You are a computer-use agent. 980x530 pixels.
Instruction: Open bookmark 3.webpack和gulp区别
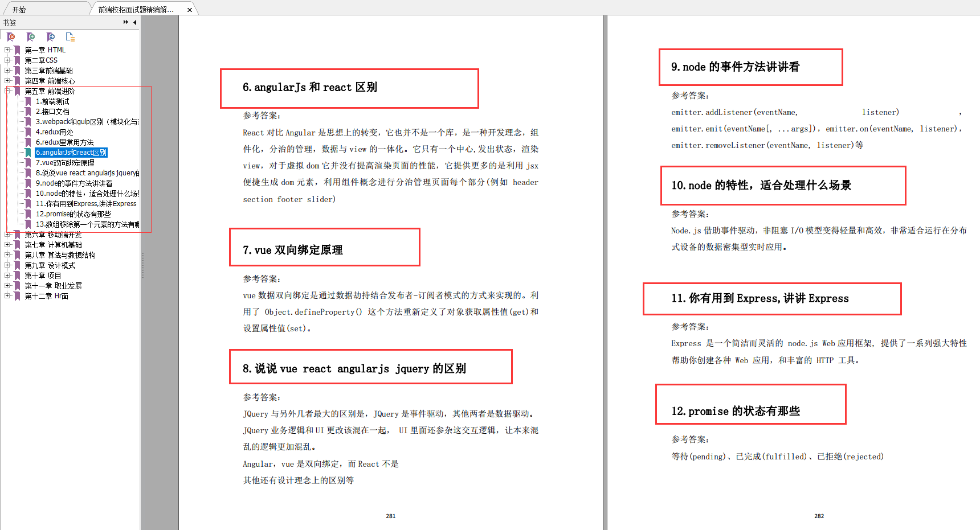[x=87, y=122]
